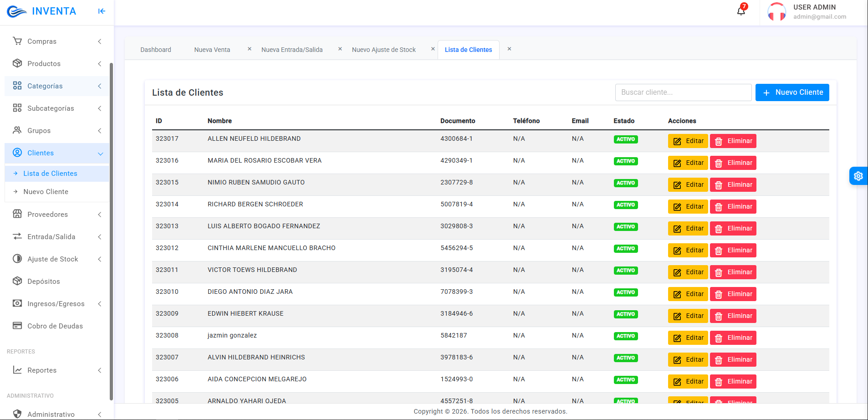Delete client jazmin gonzalez
Screen dimensions: 868x420
click(733, 338)
